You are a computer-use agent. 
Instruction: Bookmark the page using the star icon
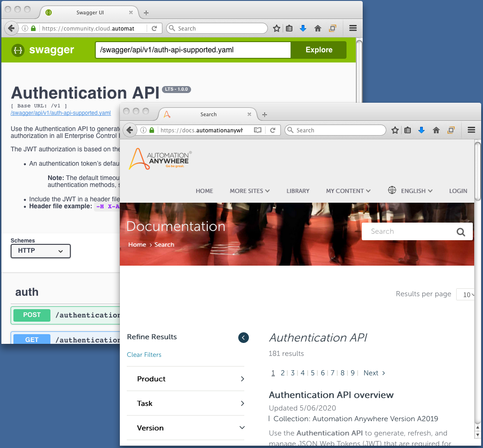(395, 130)
